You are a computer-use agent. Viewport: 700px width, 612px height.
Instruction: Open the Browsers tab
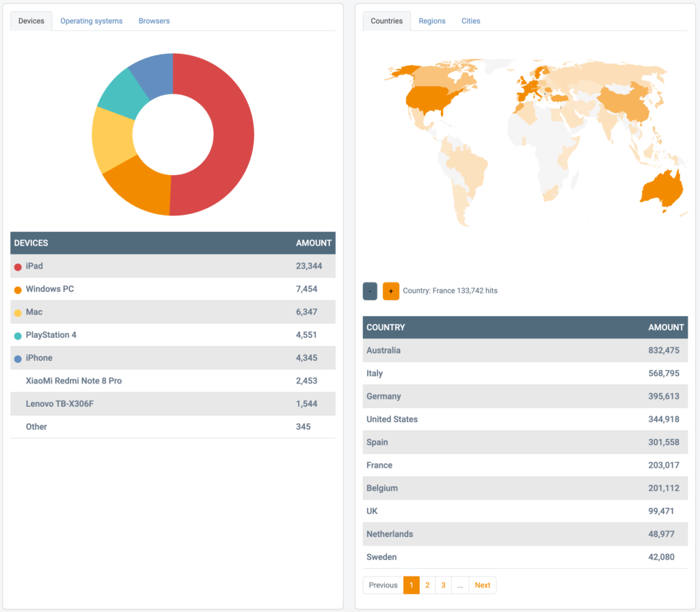pos(154,21)
